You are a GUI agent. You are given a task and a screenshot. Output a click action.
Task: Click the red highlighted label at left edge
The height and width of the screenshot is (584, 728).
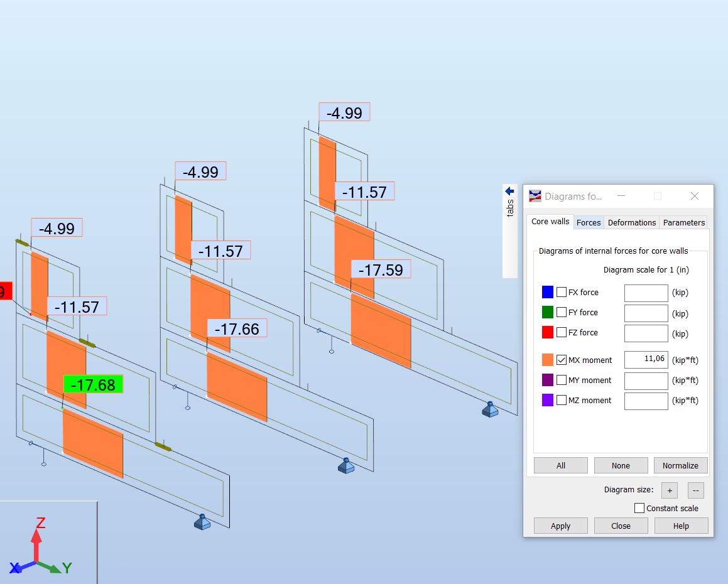point(6,291)
